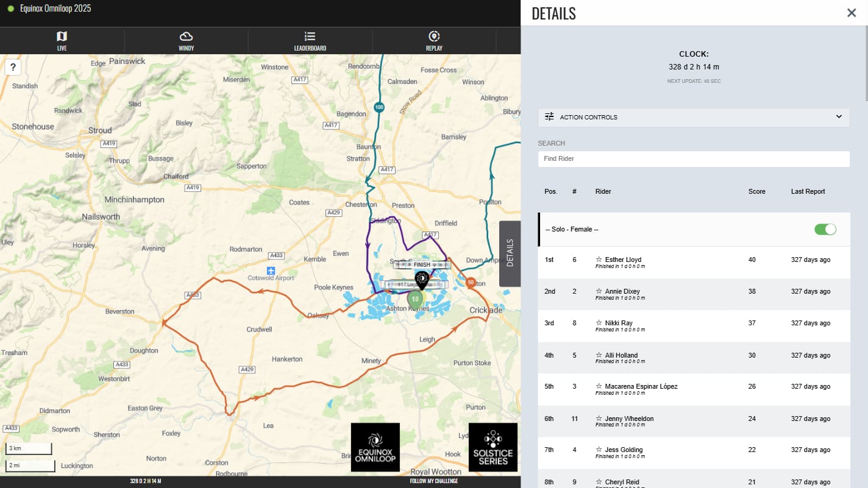Open the Equinox Omniloop logo
This screenshot has height=488, width=868.
point(375,447)
